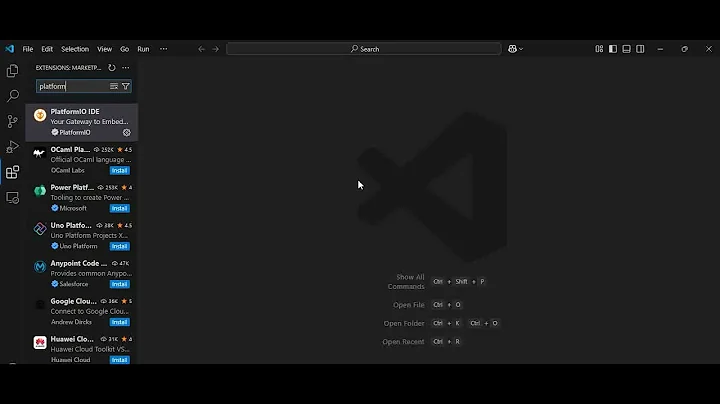Click the OCaml Platform extension icon

click(x=40, y=153)
